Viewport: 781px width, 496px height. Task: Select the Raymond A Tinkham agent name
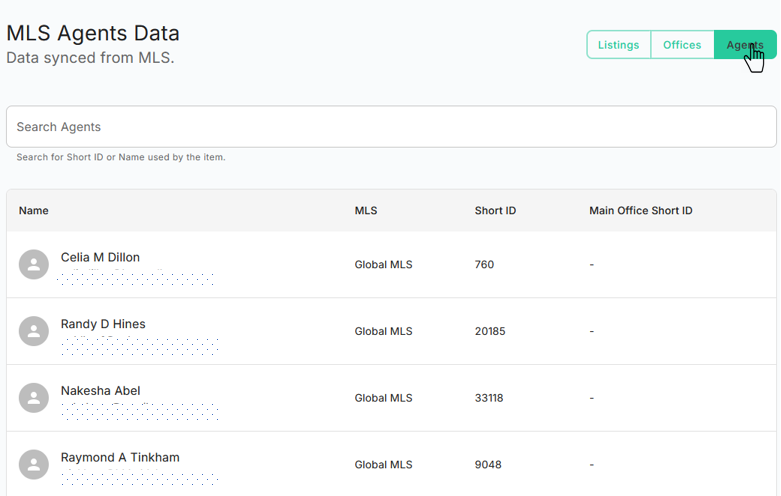[x=120, y=458]
